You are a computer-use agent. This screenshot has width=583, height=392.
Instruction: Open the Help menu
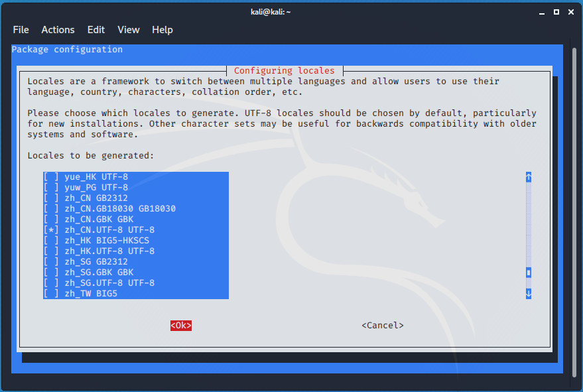162,30
